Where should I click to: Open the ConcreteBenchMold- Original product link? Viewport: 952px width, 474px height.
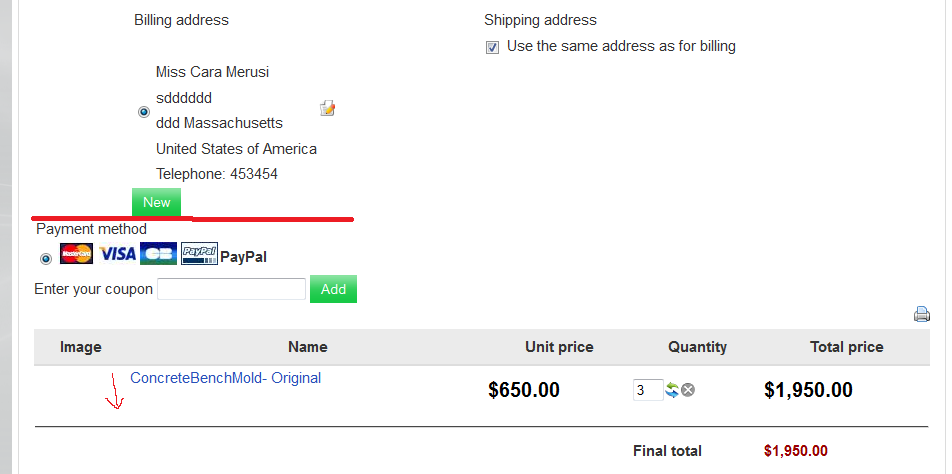(x=226, y=378)
